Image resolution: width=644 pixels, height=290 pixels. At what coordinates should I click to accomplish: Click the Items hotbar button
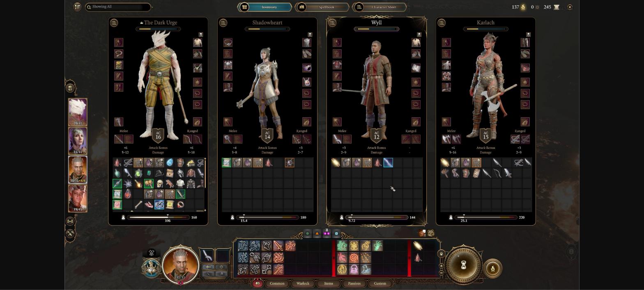329,283
